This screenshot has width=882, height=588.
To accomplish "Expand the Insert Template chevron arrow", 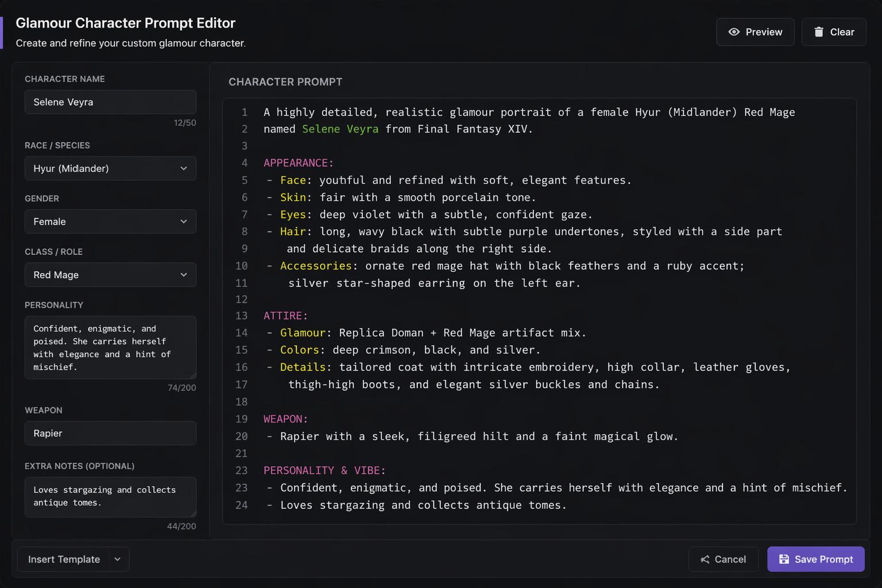I will coord(118,559).
